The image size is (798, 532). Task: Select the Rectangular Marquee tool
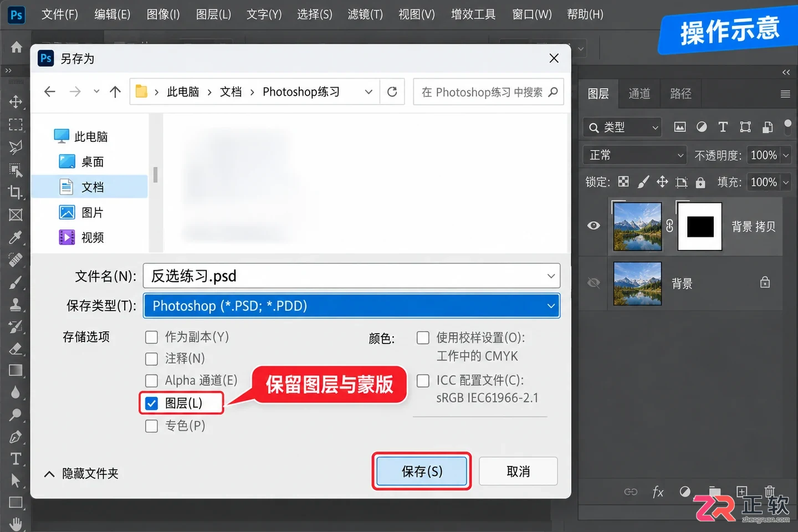pos(16,124)
